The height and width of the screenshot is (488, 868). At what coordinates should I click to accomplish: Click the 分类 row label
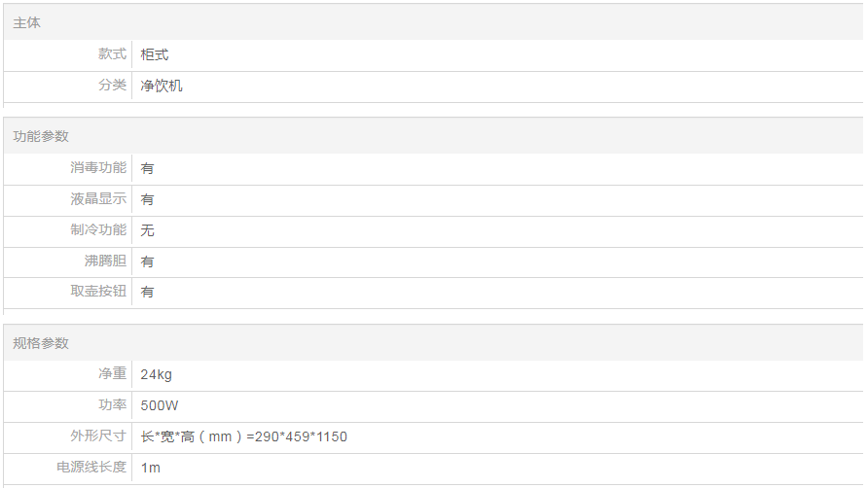112,86
